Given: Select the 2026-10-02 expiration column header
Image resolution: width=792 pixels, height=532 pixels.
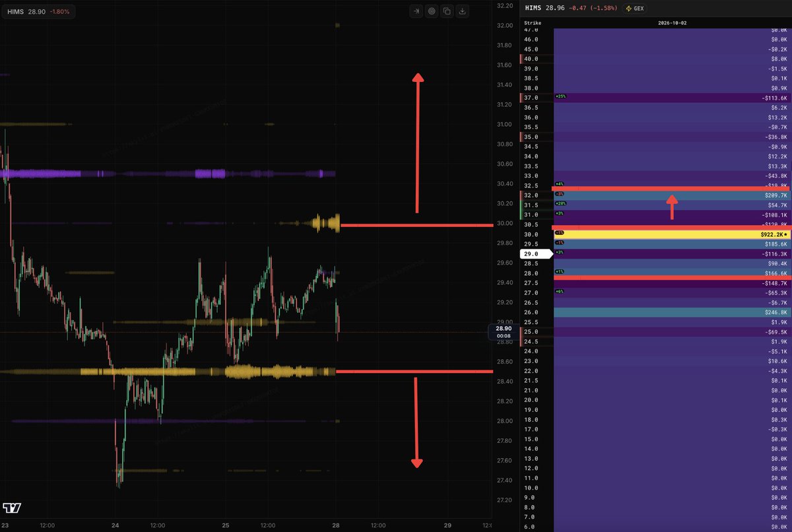Looking at the screenshot, I should click(672, 23).
